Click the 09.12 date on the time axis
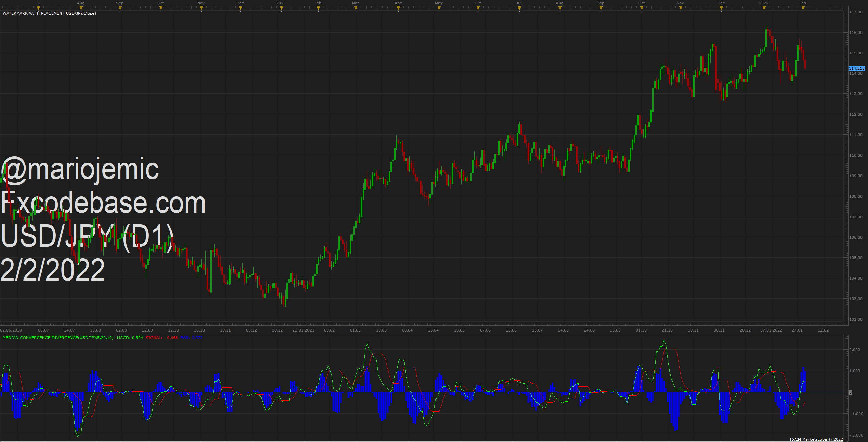This screenshot has height=442, width=868. pos(251,330)
